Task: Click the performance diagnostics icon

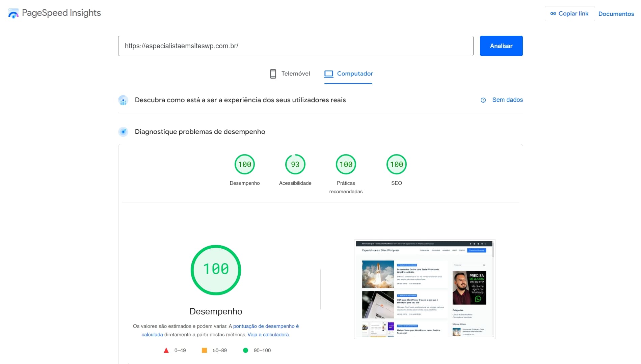Action: (x=123, y=132)
